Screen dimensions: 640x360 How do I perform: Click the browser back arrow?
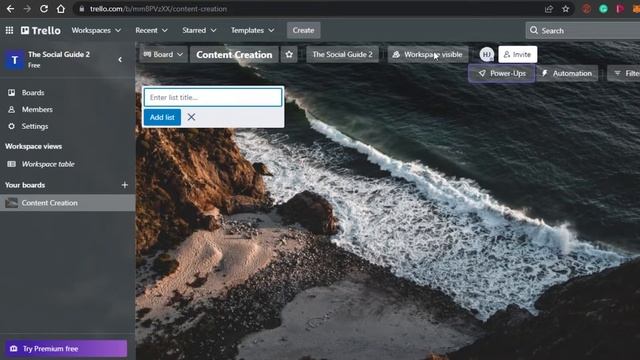(11, 9)
